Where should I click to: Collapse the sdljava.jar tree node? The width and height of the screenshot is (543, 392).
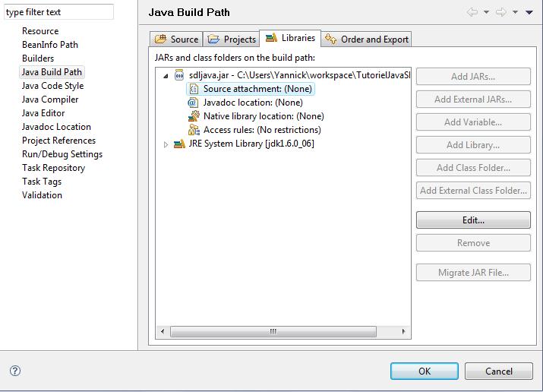[166, 76]
